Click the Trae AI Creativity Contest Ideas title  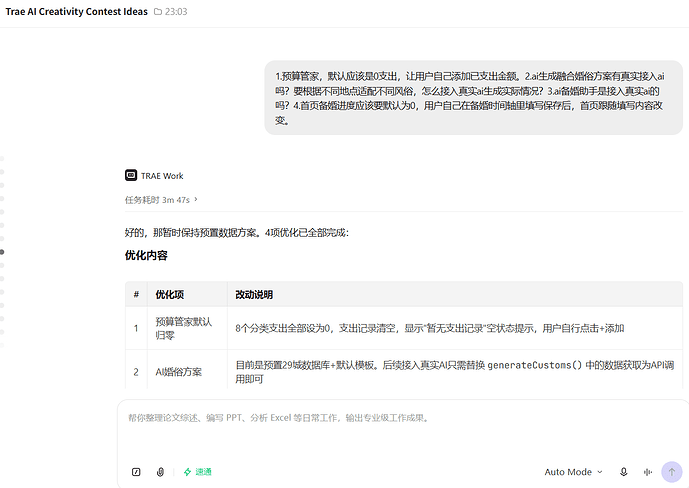pyautogui.click(x=76, y=12)
